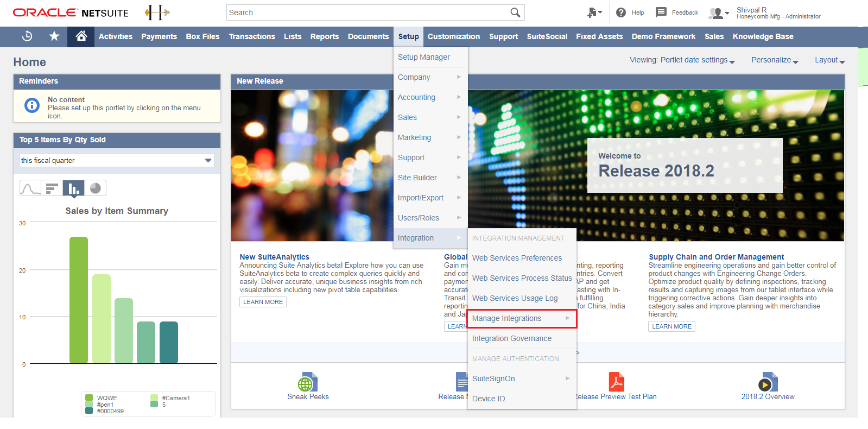
Task: Click into the global Search field
Action: pos(368,12)
